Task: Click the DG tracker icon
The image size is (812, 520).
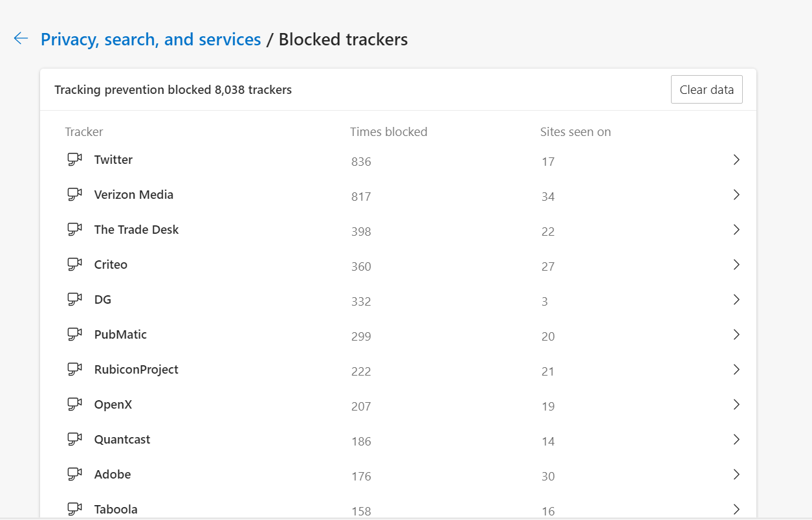Action: point(75,300)
